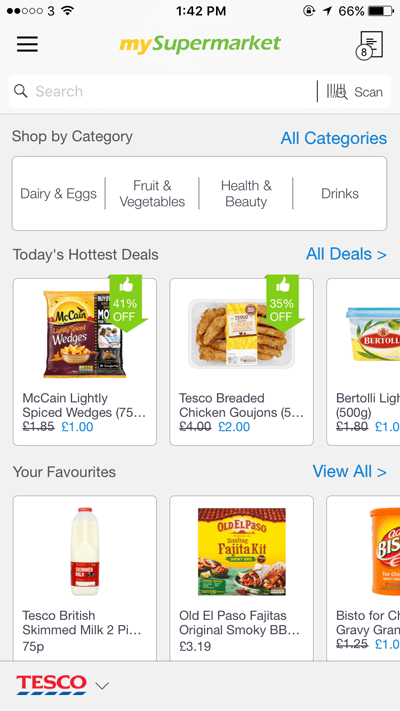The height and width of the screenshot is (711, 400).
Task: Tap the mySupermarket logo
Action: tap(200, 44)
